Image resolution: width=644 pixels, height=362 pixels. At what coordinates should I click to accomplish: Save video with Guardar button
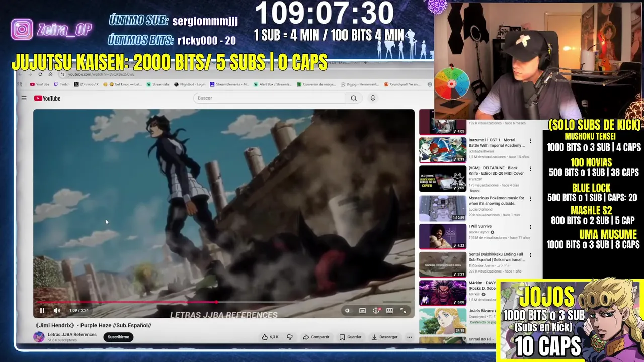[350, 337]
